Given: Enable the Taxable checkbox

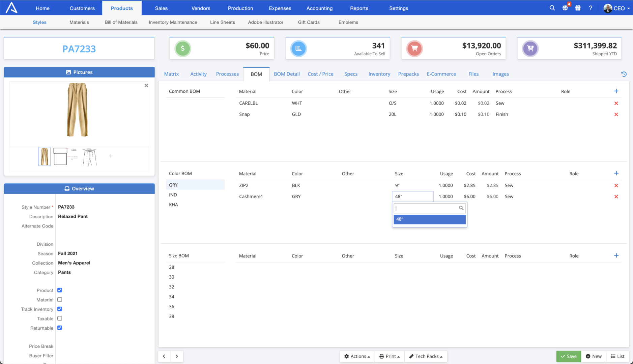Looking at the screenshot, I should click(59, 318).
